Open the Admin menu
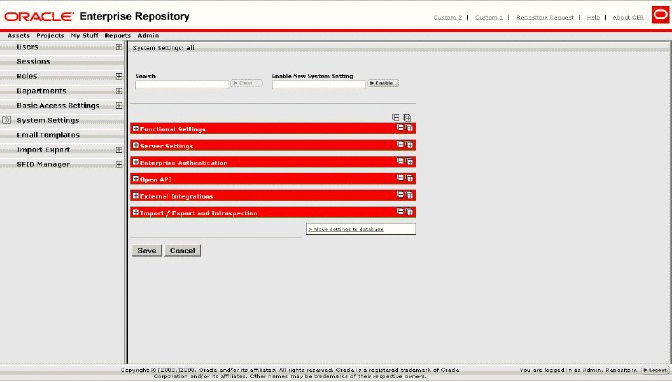 [148, 36]
